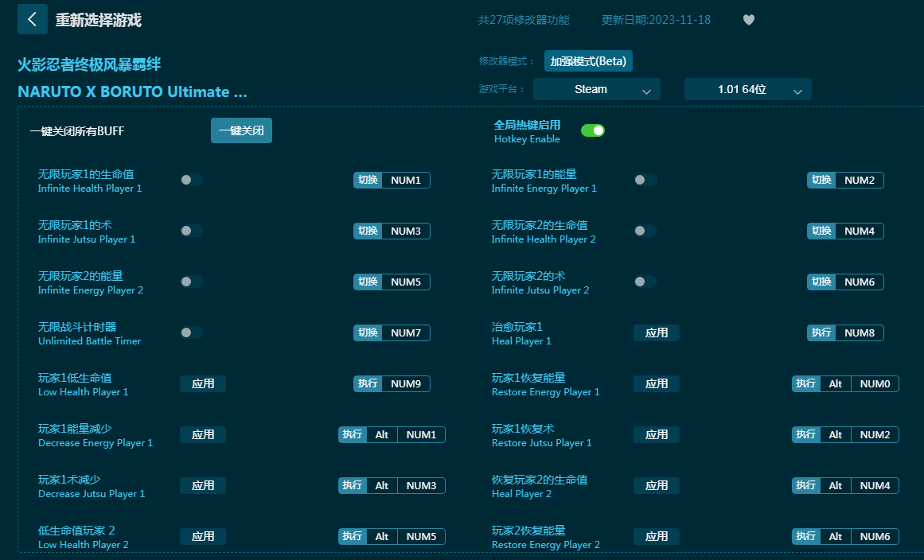Enable Infinite Jutsu Player 2 toggle
This screenshot has width=924, height=560.
click(645, 282)
